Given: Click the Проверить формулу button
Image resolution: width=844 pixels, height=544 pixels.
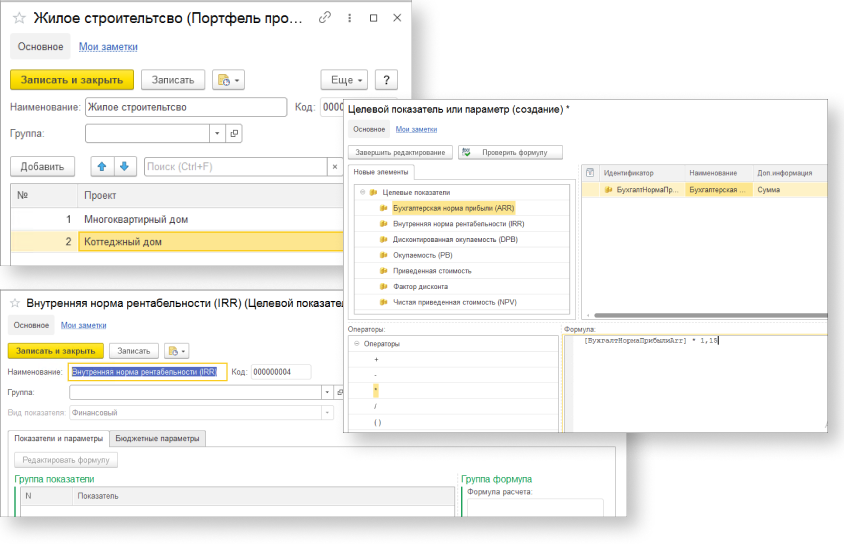Looking at the screenshot, I should pyautogui.click(x=511, y=152).
